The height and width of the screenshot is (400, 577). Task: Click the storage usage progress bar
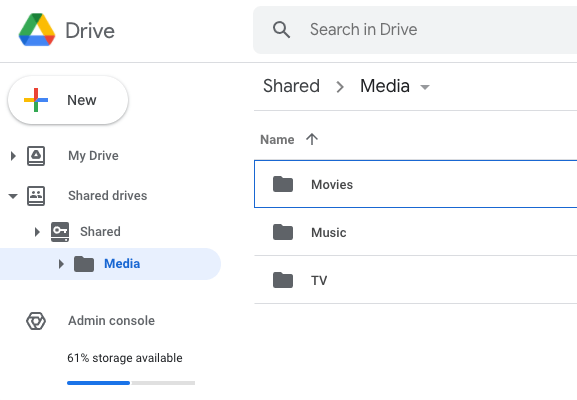pos(131,383)
